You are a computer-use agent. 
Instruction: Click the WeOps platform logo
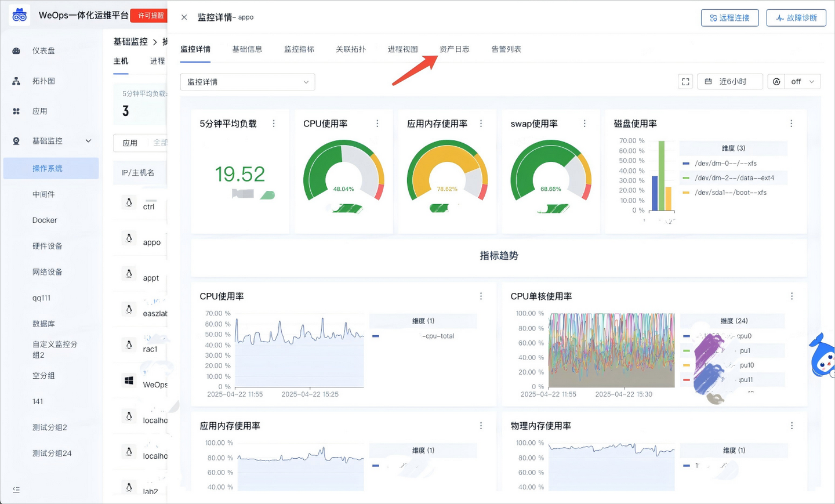pos(19,14)
